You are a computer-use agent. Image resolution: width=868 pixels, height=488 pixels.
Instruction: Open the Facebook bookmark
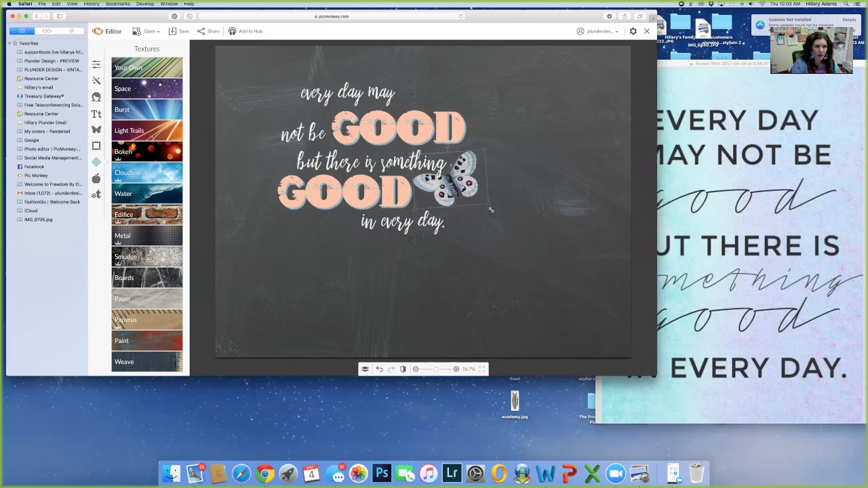pyautogui.click(x=34, y=167)
